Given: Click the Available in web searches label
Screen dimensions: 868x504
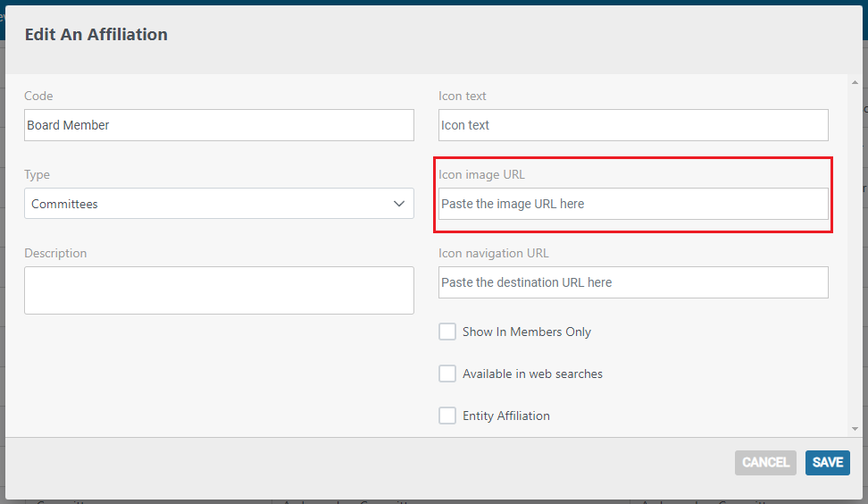Looking at the screenshot, I should click(x=532, y=374).
